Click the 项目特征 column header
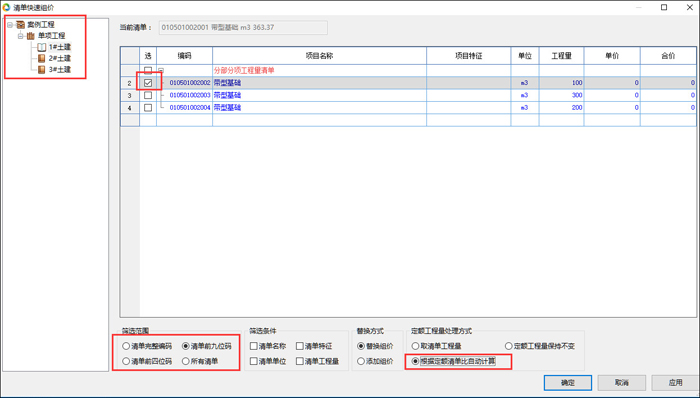 469,56
